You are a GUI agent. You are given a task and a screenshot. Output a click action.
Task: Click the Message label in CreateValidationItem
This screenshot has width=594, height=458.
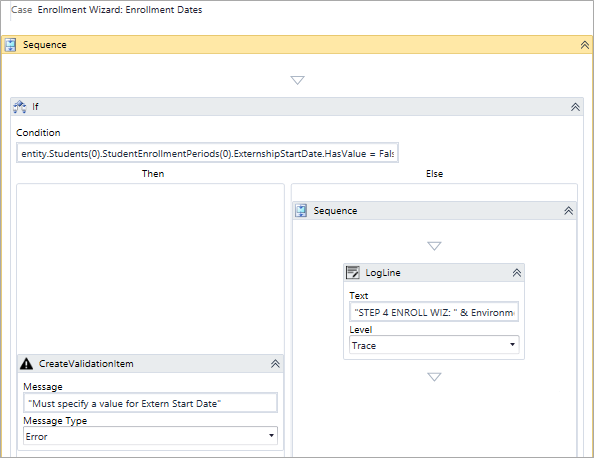[x=43, y=386]
